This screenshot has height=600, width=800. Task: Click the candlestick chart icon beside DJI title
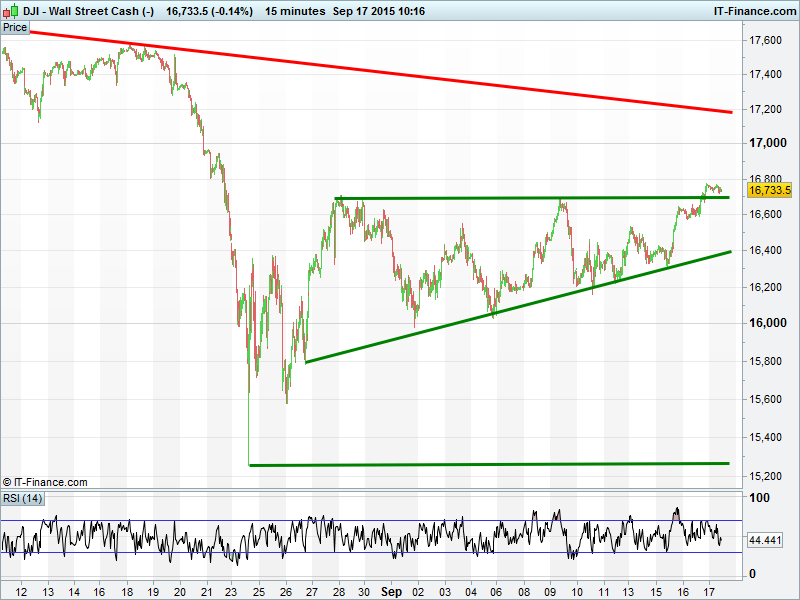[x=9, y=10]
